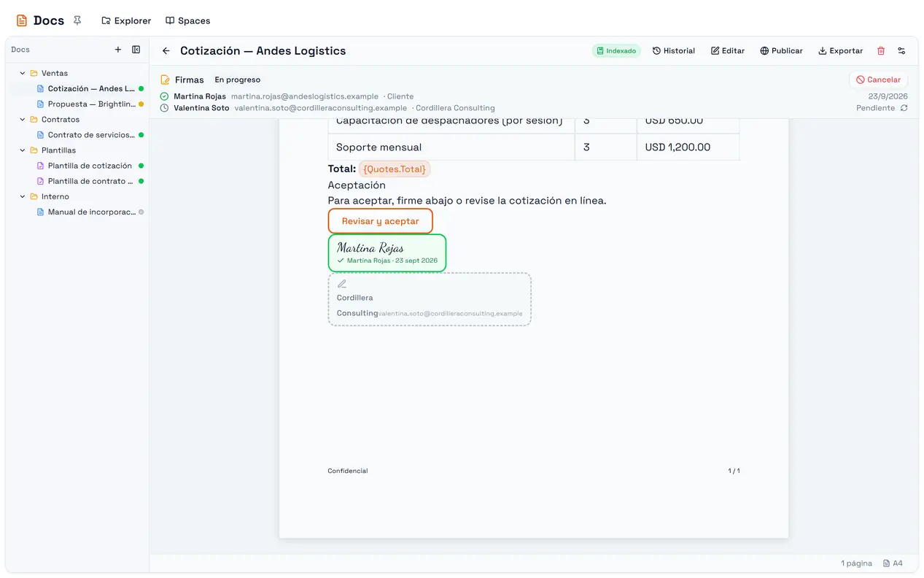Click Editar to edit the document

tap(728, 51)
